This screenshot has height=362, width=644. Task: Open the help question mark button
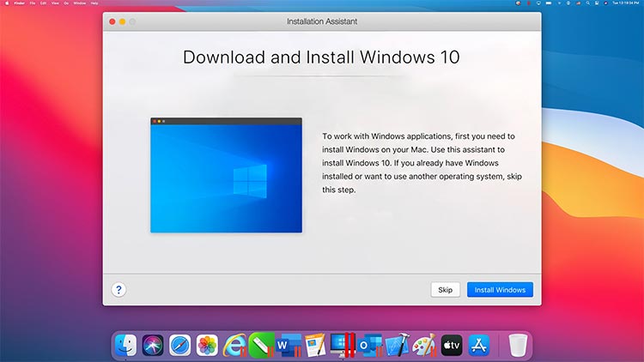coord(118,290)
